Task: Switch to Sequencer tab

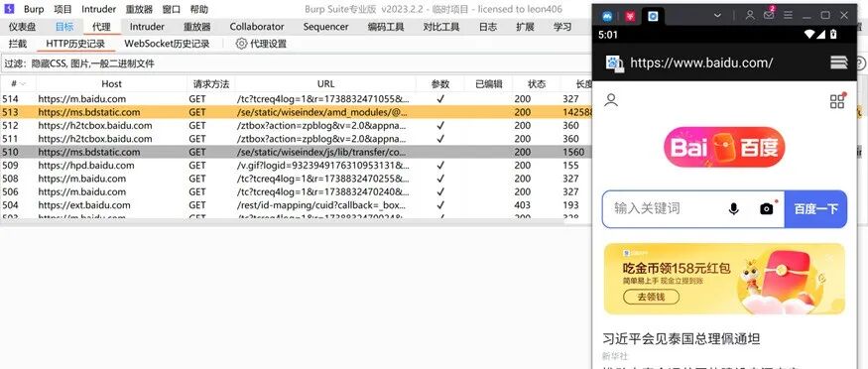Action: click(326, 27)
